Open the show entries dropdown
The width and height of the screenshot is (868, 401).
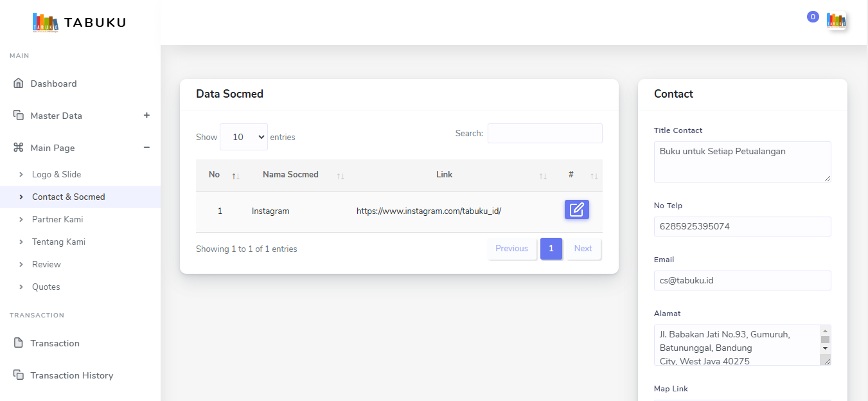[244, 137]
